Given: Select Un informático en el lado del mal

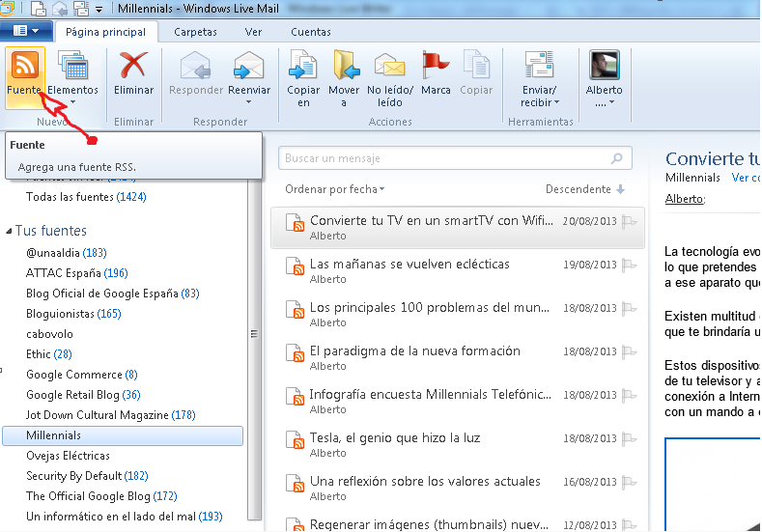Looking at the screenshot, I should (x=125, y=517).
